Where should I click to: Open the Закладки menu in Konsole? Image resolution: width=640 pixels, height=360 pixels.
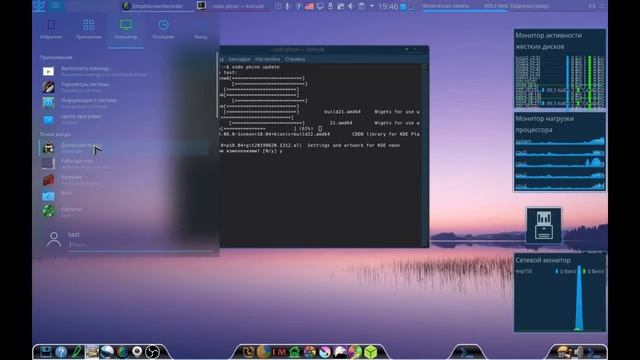[x=239, y=59]
